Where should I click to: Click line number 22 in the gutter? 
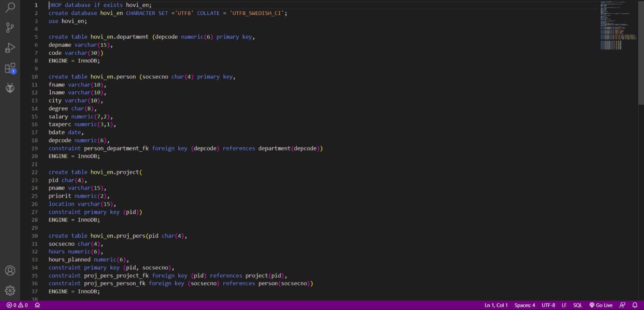click(35, 172)
